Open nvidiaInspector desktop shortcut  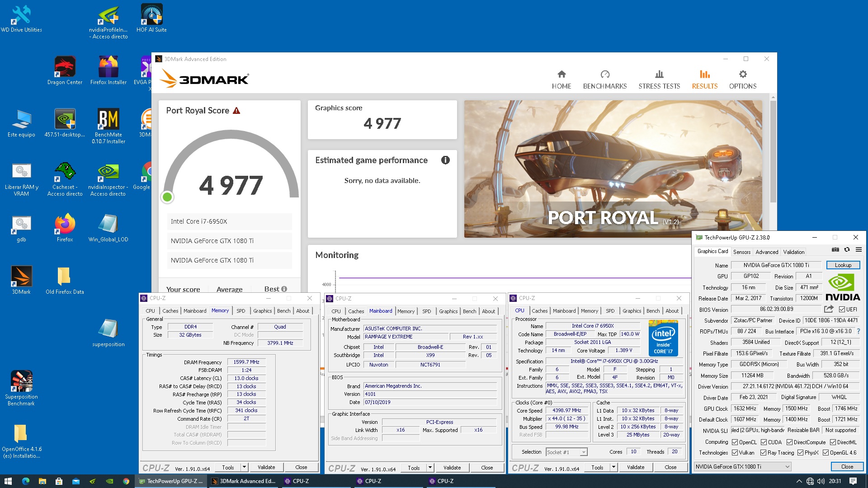point(108,180)
